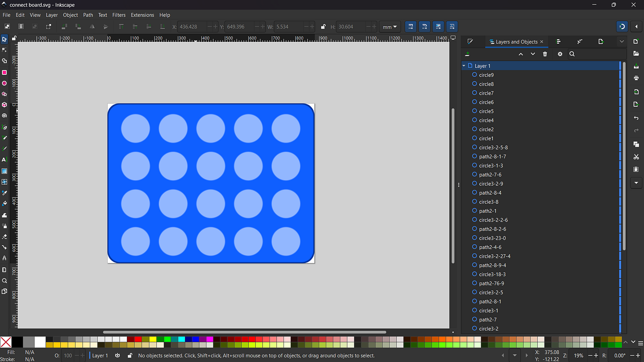This screenshot has width=644, height=362.
Task: Toggle scale rounded corners option
Action: coord(425,27)
